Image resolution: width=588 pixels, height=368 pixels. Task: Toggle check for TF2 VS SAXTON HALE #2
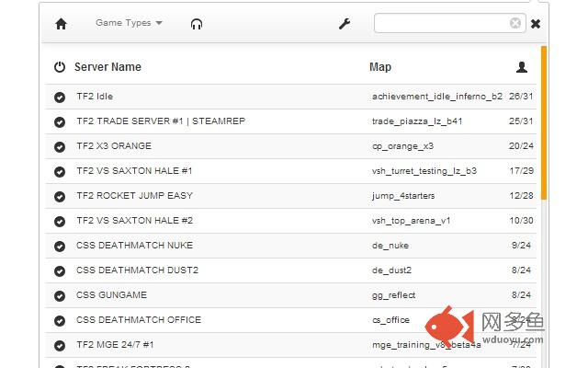click(60, 221)
